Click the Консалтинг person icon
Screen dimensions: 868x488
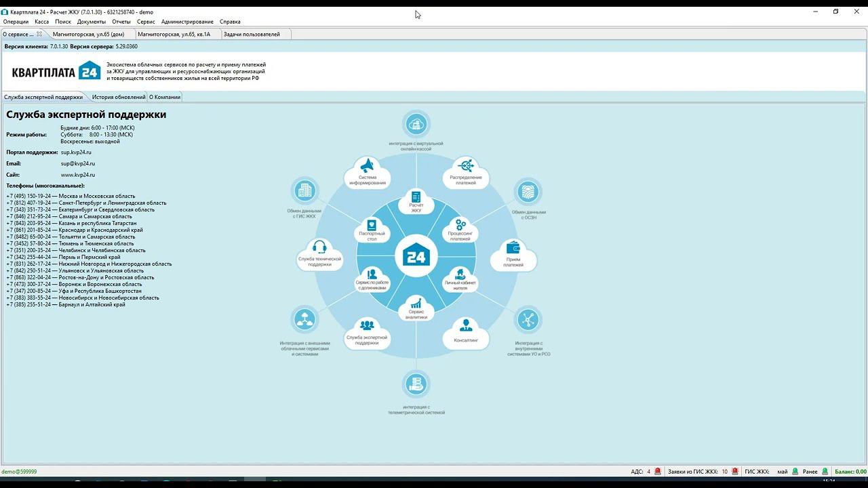click(x=466, y=325)
